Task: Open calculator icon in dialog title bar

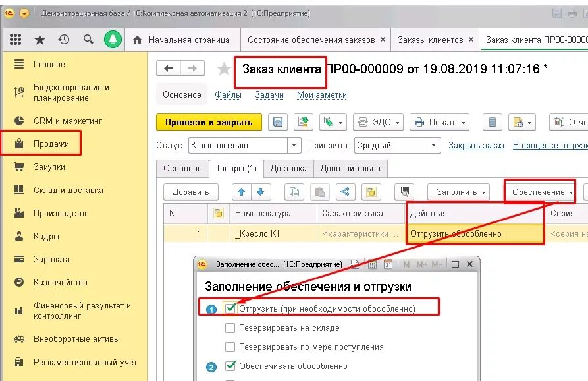Action: tap(372, 264)
